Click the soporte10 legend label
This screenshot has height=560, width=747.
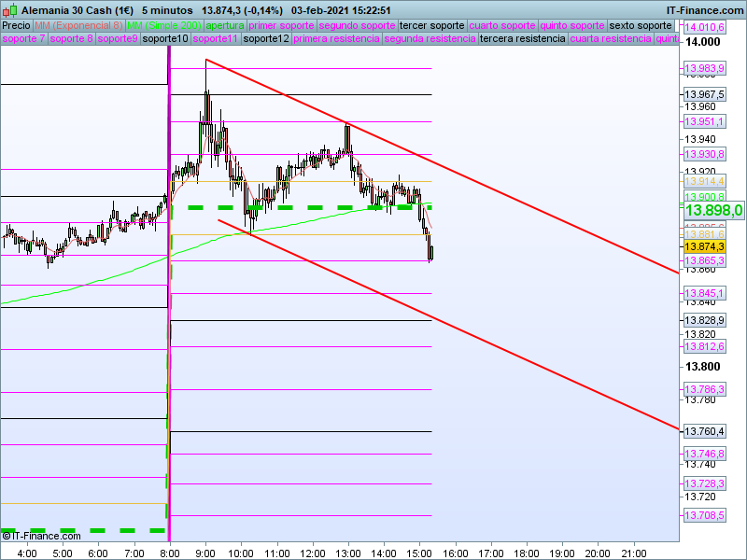[167, 39]
